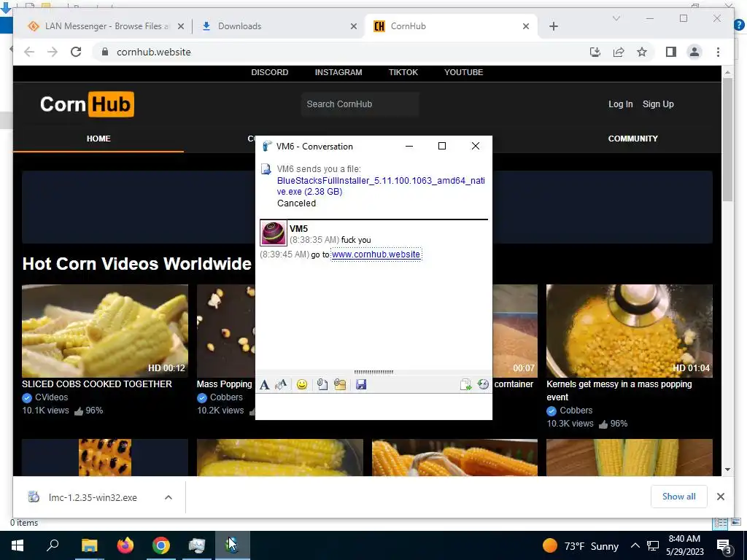Bookmark this page with star icon
Viewport: 747px width, 560px height.
642,52
